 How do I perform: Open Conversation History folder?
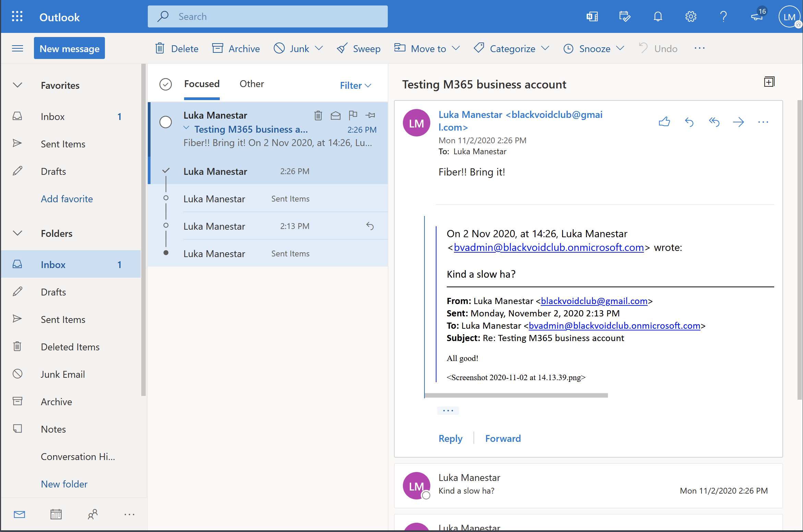coord(71,457)
